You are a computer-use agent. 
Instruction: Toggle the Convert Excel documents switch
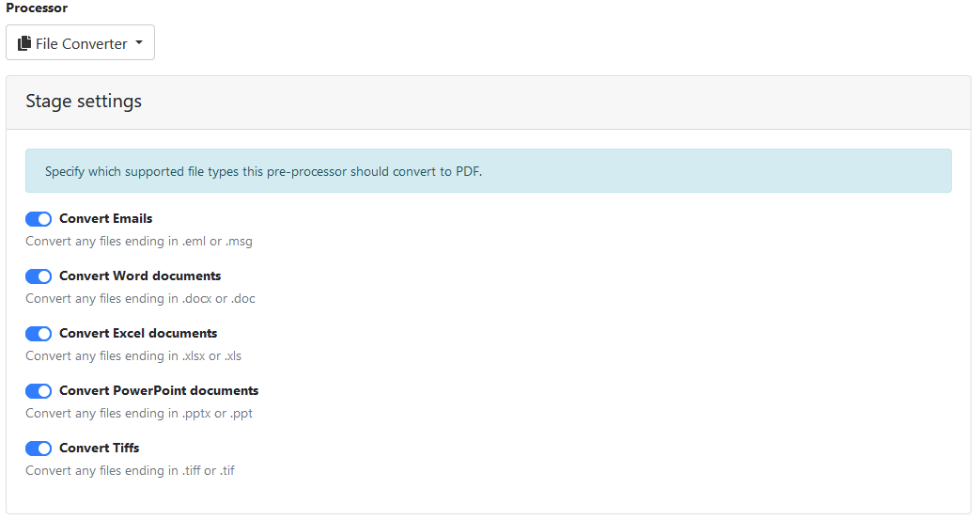click(39, 334)
